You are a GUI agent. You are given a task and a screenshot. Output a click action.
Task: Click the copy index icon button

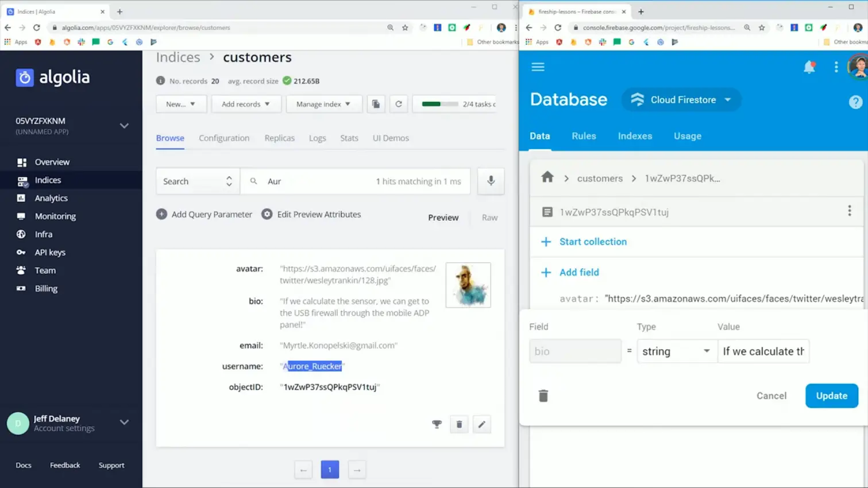[376, 104]
